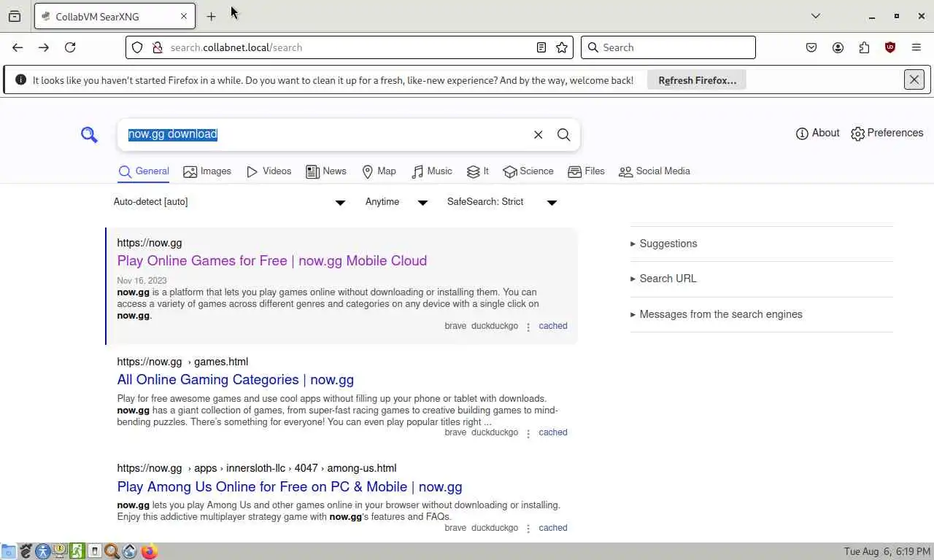Go back to the previous page

(x=18, y=47)
